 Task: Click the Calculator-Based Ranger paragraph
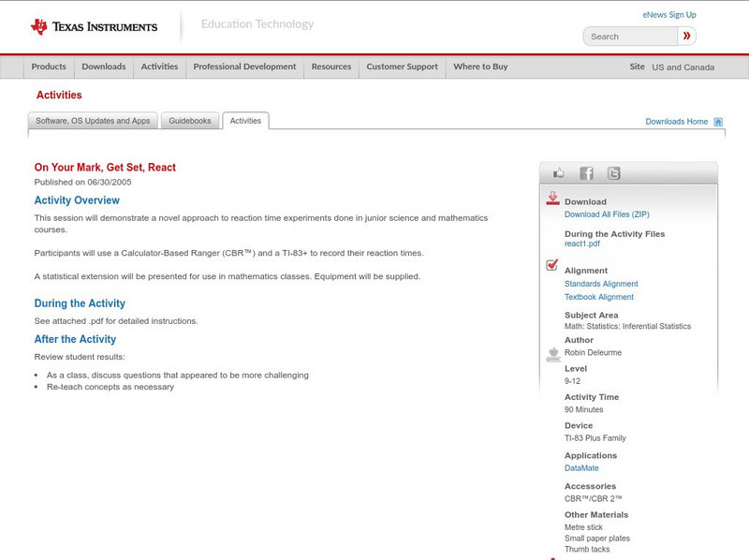tap(228, 253)
